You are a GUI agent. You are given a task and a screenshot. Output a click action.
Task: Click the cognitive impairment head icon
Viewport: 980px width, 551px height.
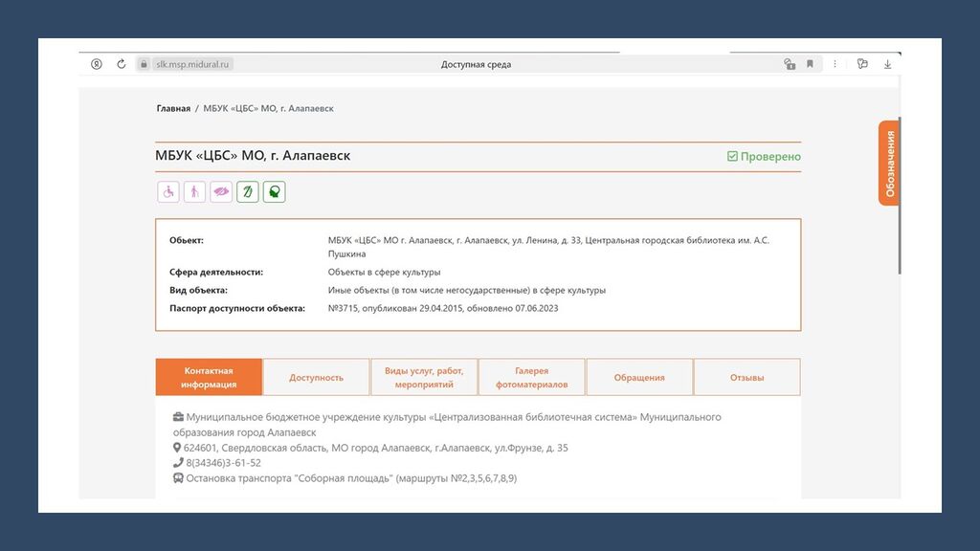(275, 192)
